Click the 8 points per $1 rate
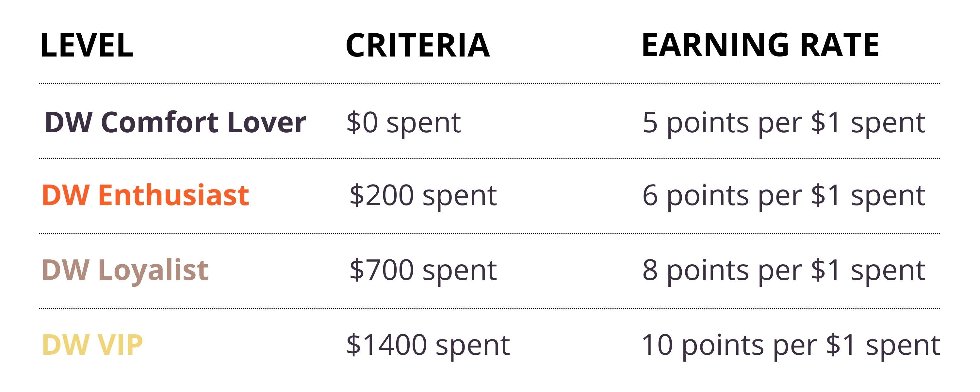This screenshot has height=392, width=980. point(784,270)
